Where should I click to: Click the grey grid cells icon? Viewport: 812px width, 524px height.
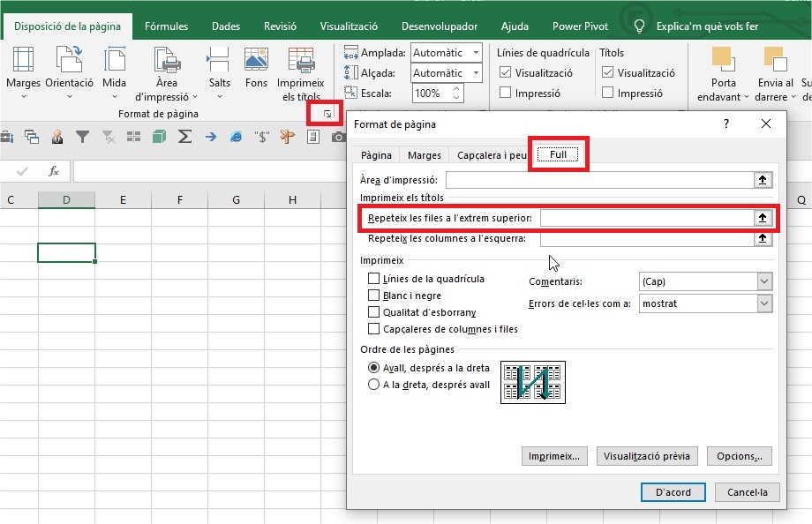click(x=133, y=137)
